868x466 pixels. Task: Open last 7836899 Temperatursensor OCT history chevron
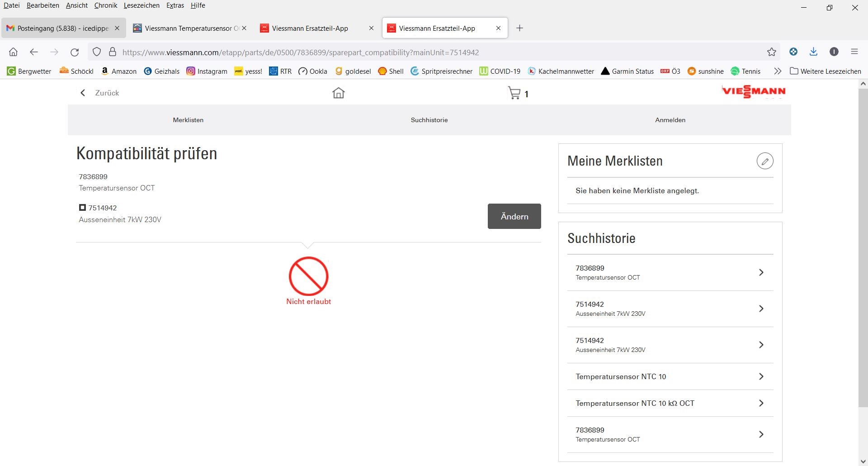pyautogui.click(x=761, y=434)
